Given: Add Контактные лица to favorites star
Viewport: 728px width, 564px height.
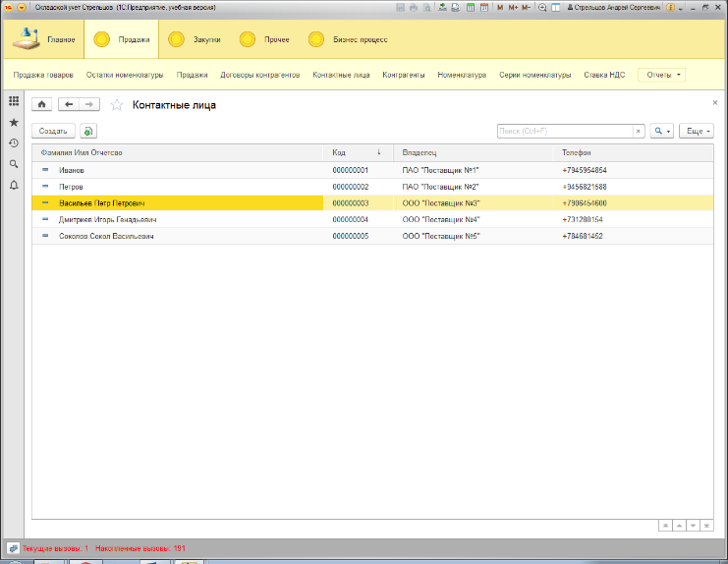Looking at the screenshot, I should coord(117,105).
